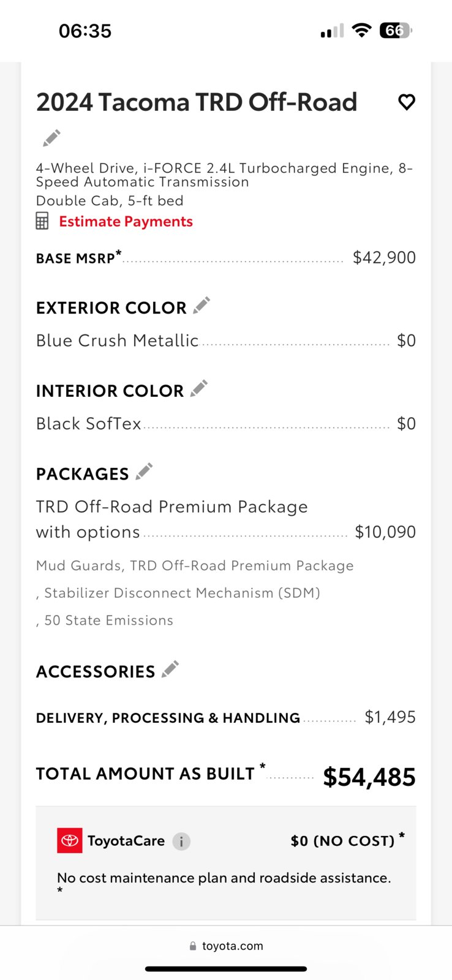Edit Exterior Color via pencil icon

[x=202, y=304]
